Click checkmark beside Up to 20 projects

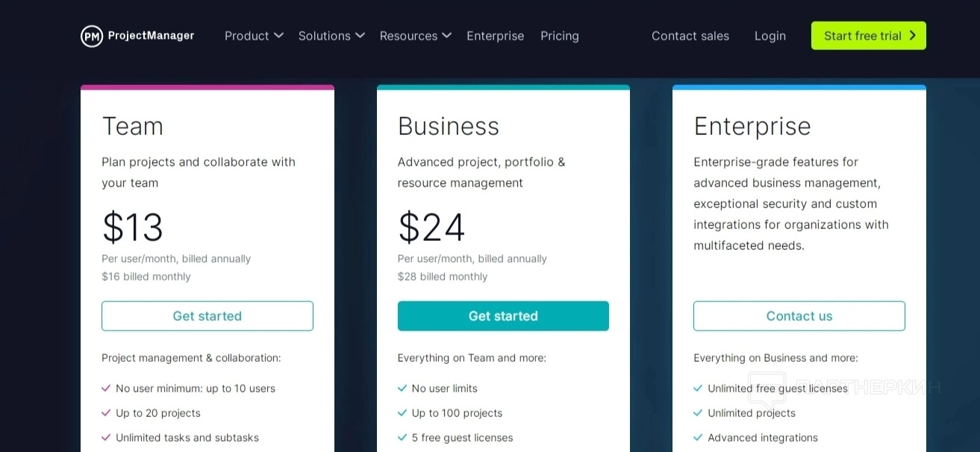pos(106,413)
